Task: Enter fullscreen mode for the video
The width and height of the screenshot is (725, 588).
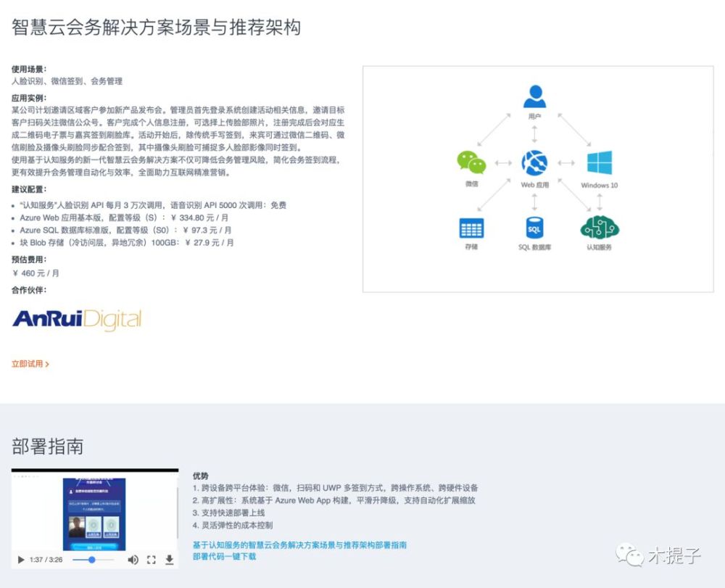Action: 152,560
